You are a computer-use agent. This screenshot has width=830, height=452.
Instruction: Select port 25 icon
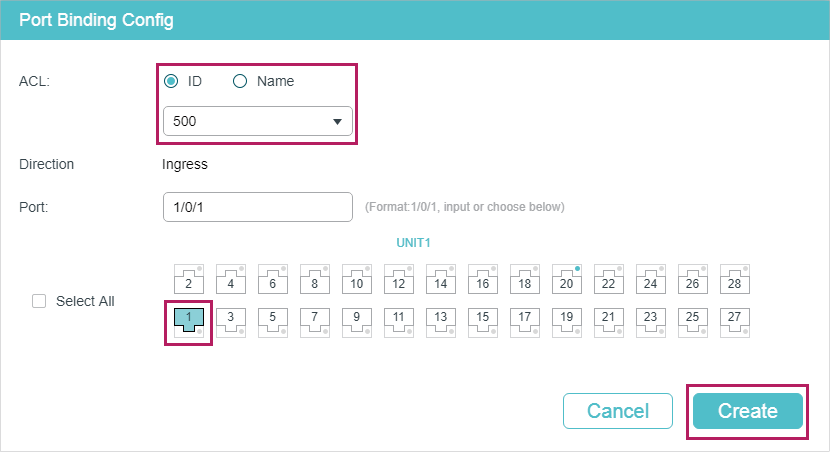tap(693, 320)
